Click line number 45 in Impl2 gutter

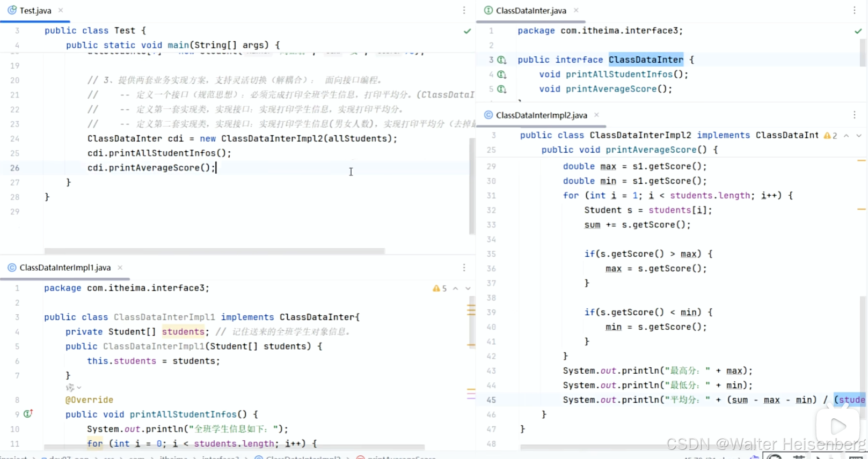[x=491, y=400]
